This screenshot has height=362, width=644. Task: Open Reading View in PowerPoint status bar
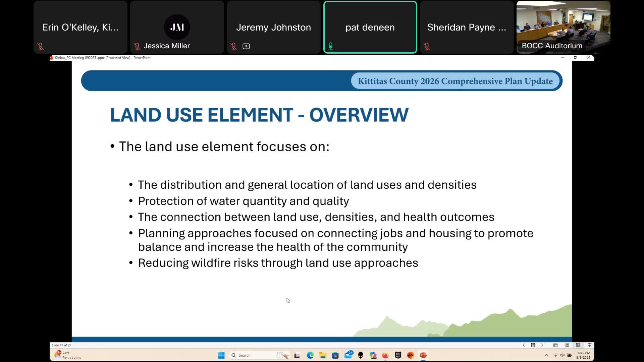click(x=578, y=345)
